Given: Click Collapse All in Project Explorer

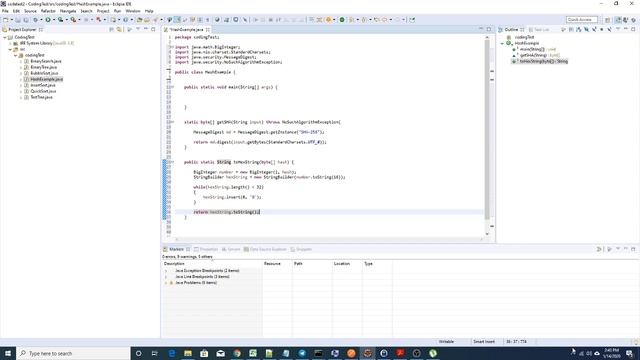Looking at the screenshot, I should (x=111, y=29).
